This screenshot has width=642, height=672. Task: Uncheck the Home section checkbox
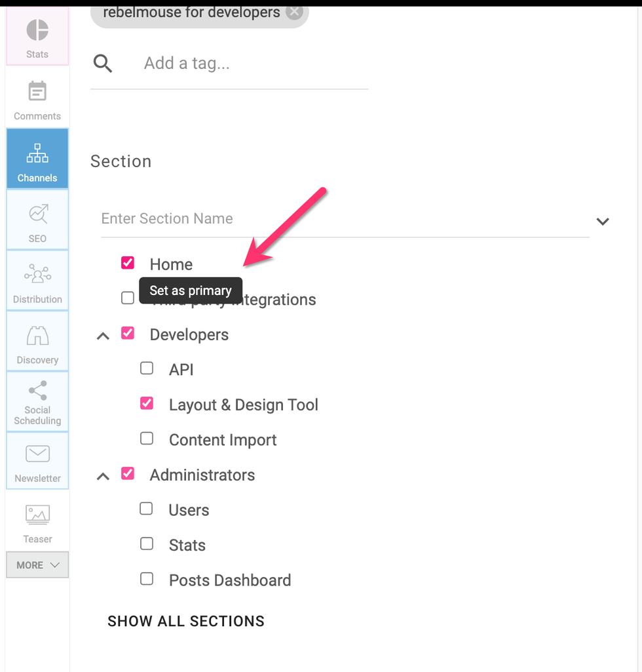coord(128,263)
